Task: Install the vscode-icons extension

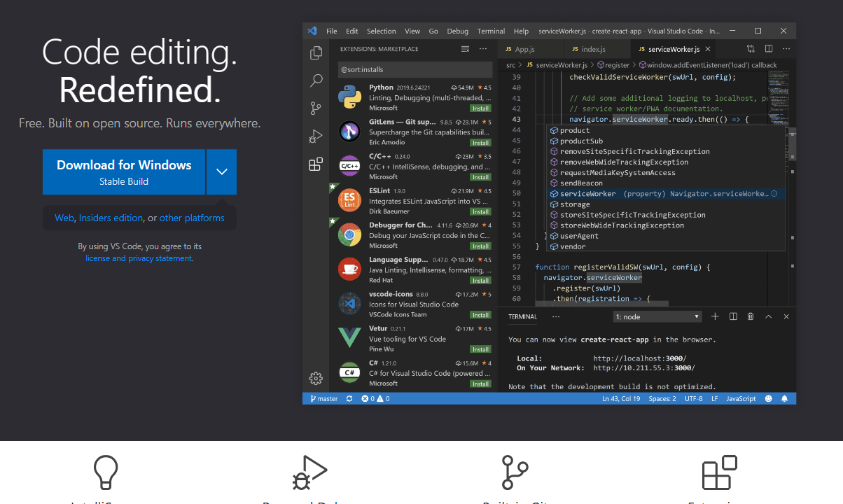Action: point(480,315)
